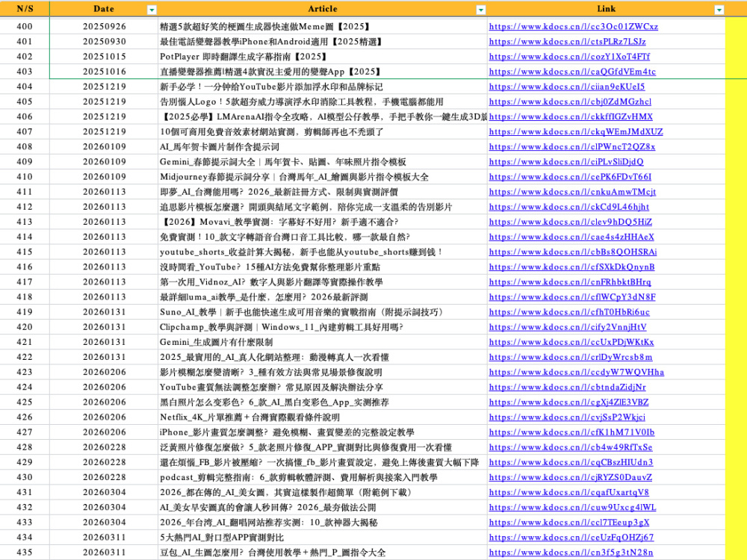
Task: Select article cell '2026_年台湾_AI_翻唱网站推荐实测'
Action: coord(323,523)
